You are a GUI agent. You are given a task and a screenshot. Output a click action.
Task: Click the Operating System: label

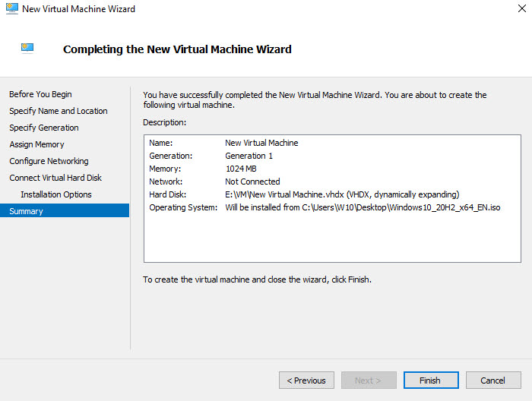pyautogui.click(x=183, y=207)
